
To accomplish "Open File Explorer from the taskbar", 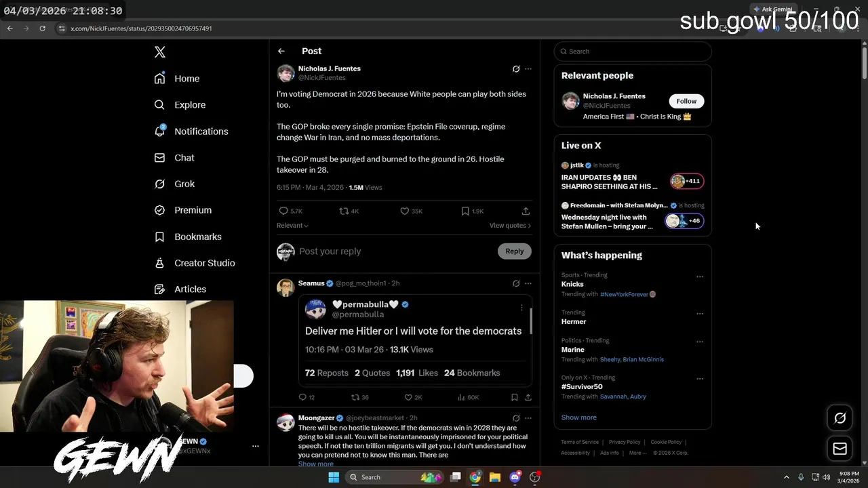I will (x=495, y=477).
